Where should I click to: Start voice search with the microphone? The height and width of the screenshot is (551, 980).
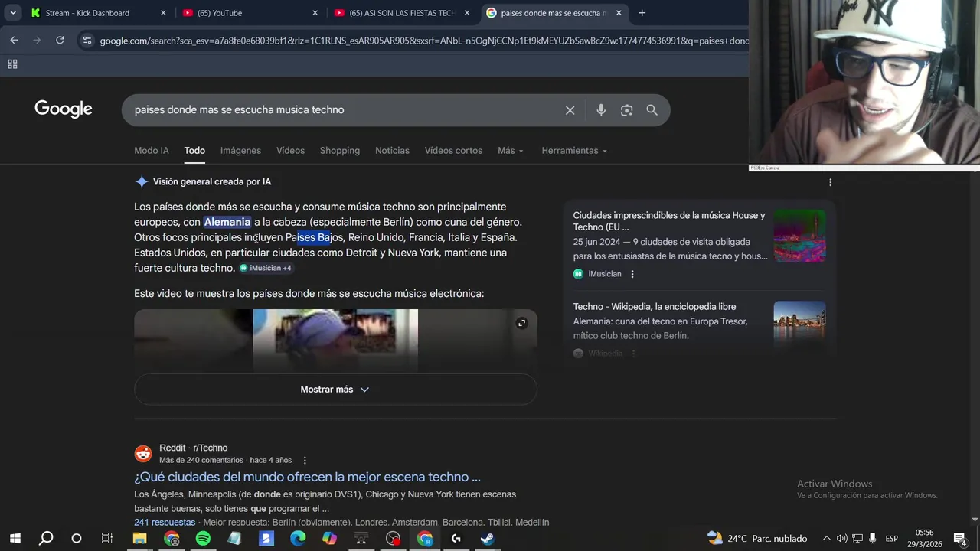pyautogui.click(x=601, y=110)
